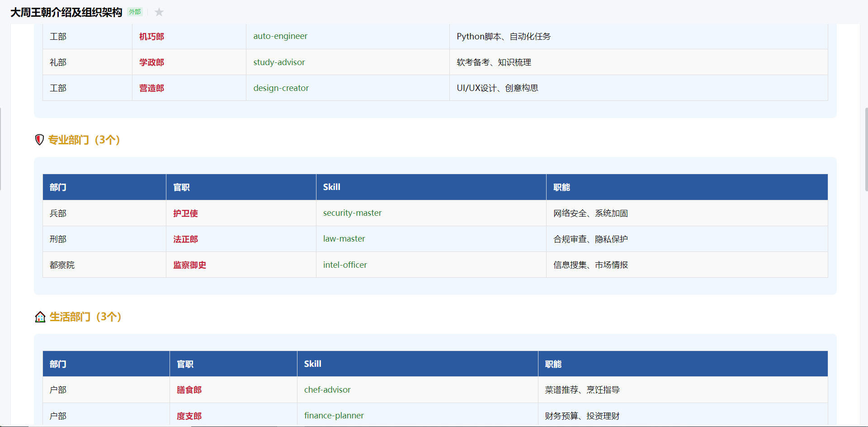Screen dimensions: 868x427
Task: Click the house icon beside 生活部门
Action: 40,317
